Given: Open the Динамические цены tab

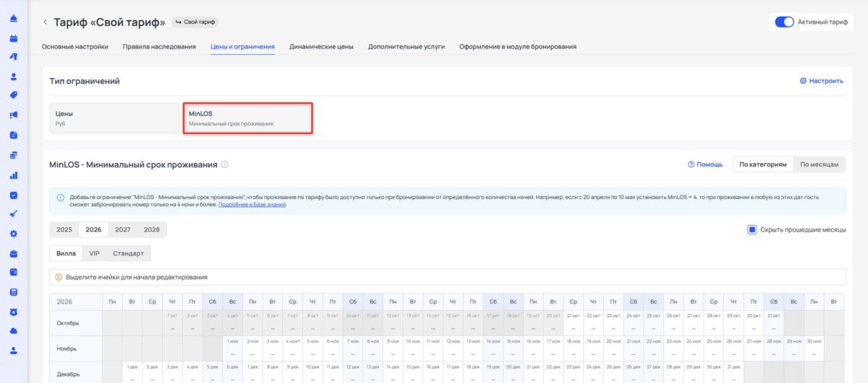Looking at the screenshot, I should click(x=321, y=47).
